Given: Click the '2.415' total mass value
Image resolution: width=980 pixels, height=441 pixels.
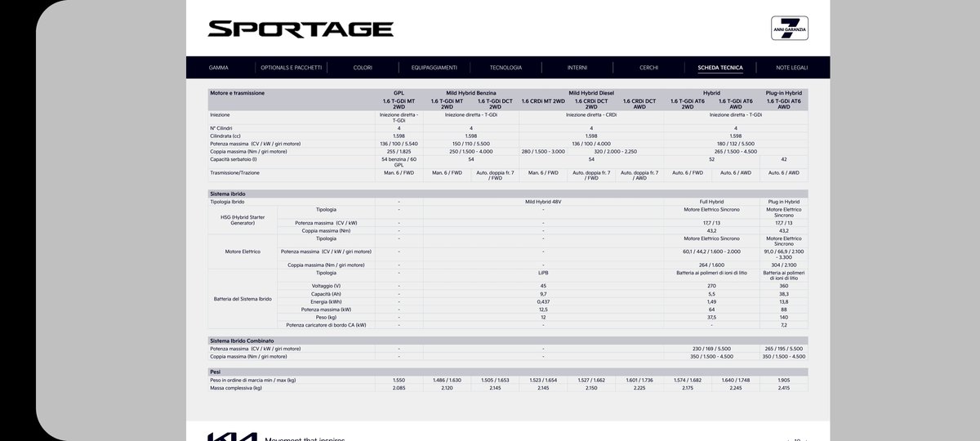Looking at the screenshot, I should click(x=784, y=387).
